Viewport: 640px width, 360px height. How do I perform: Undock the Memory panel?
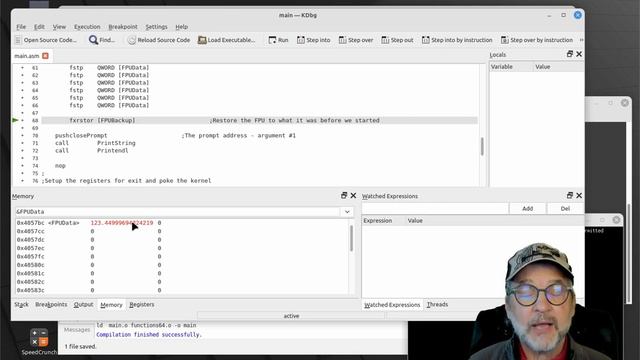344,196
